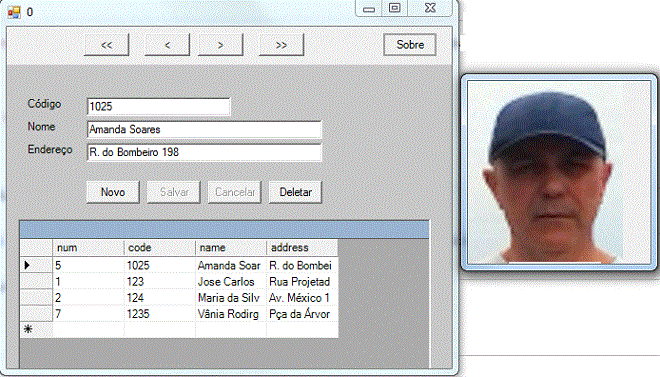The height and width of the screenshot is (377, 660).
Task: Click into the Código text field
Action: pos(159,106)
